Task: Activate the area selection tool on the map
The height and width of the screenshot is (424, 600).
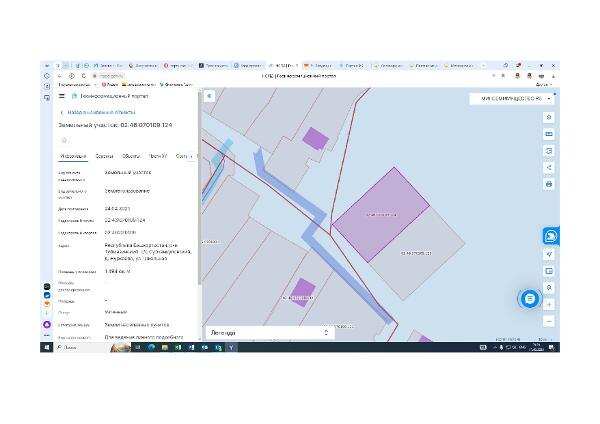Action: pos(549,151)
